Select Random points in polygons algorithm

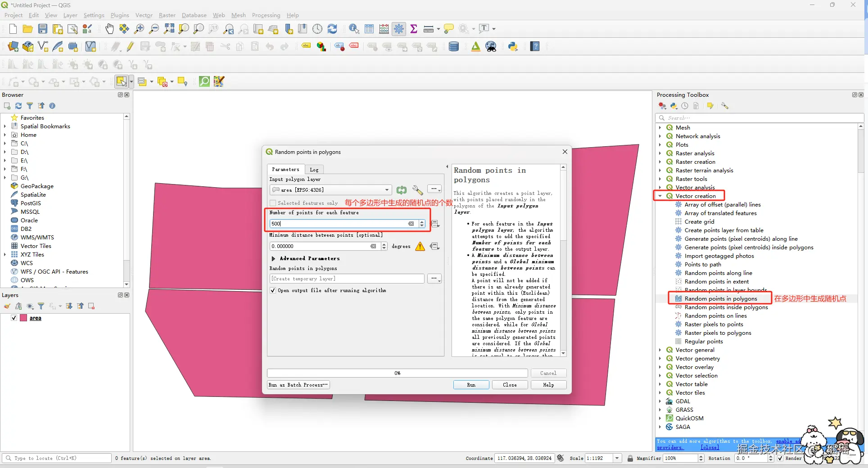(720, 298)
